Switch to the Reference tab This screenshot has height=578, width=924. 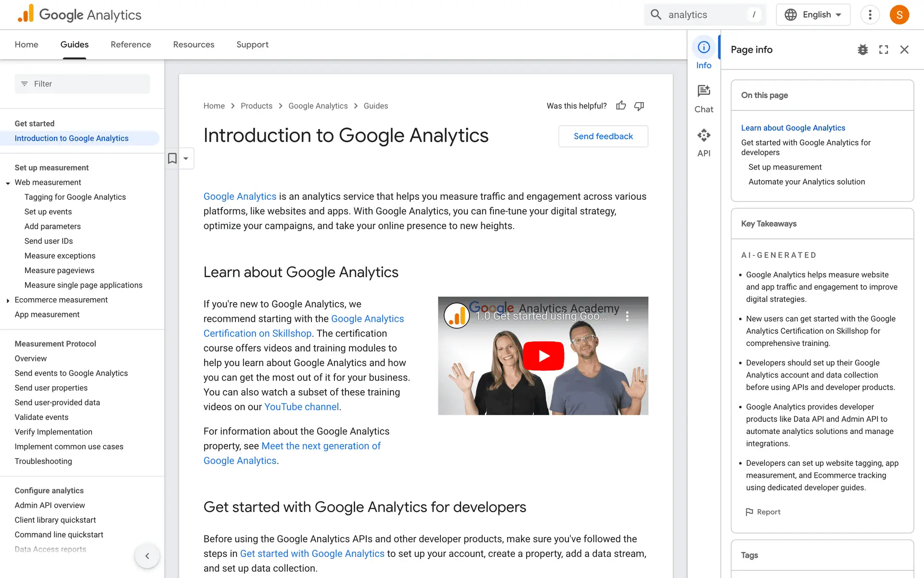pyautogui.click(x=130, y=44)
